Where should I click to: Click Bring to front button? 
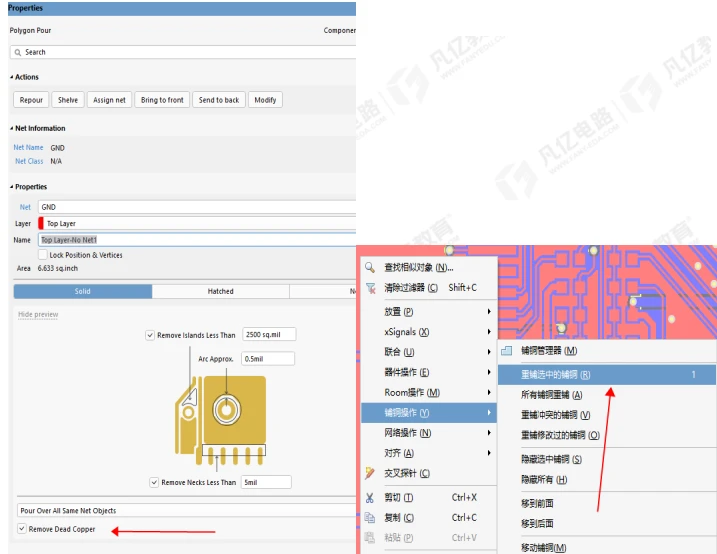[162, 100]
